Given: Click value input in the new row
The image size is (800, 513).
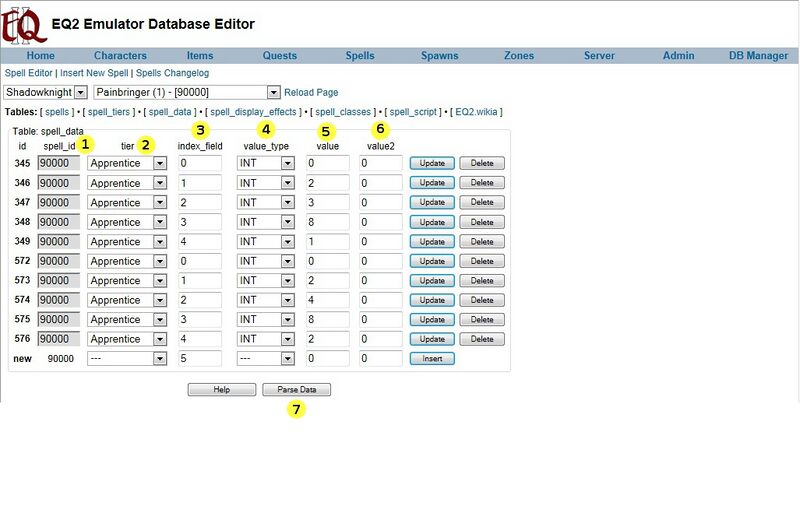Looking at the screenshot, I should coord(328,358).
